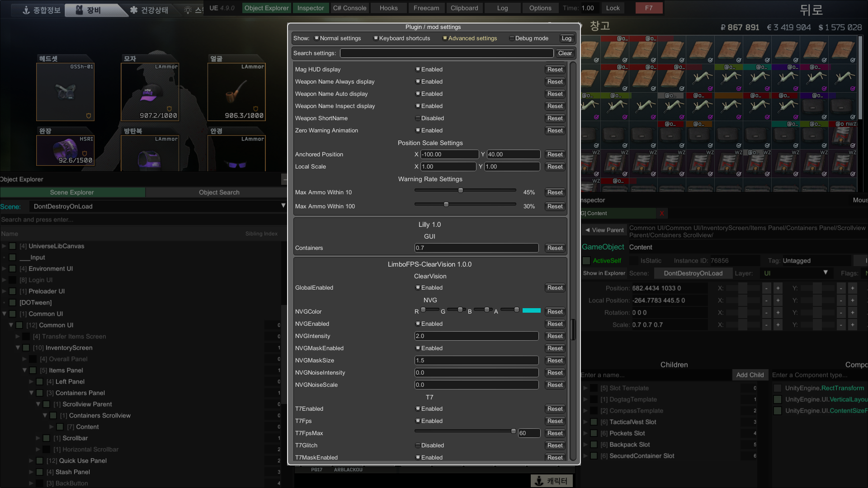Toggle Weapon ShortName Disabled checkbox
The width and height of the screenshot is (868, 488).
[x=418, y=118]
